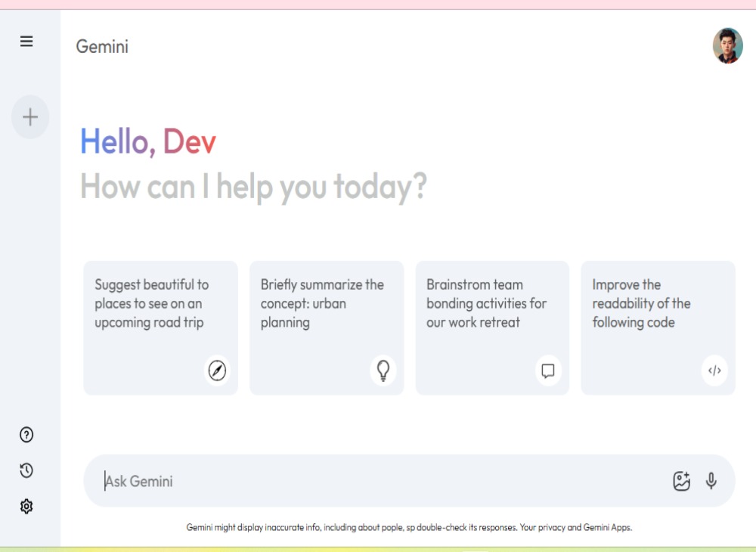Open the help icon in the sidebar
Viewport: 756px width, 552px height.
26,435
